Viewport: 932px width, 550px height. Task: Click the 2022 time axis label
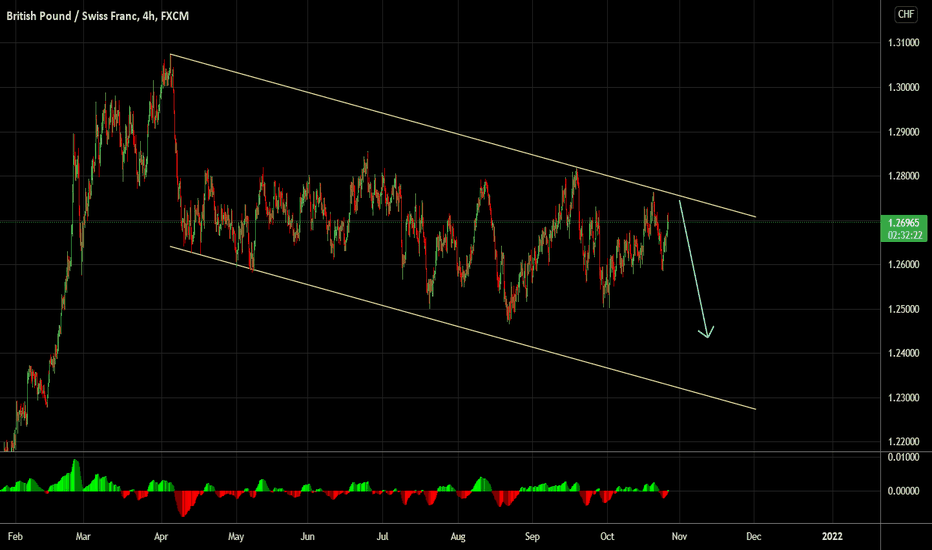(x=832, y=536)
